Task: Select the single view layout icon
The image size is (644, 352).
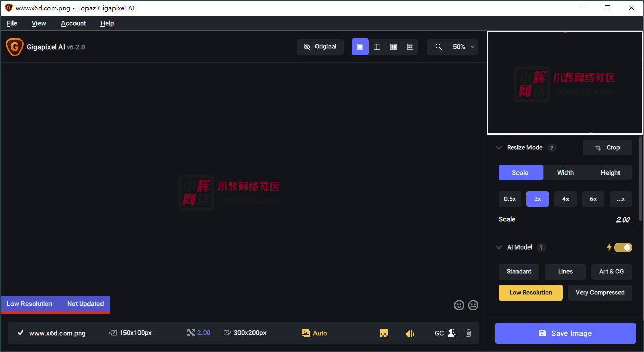Action: coord(360,47)
